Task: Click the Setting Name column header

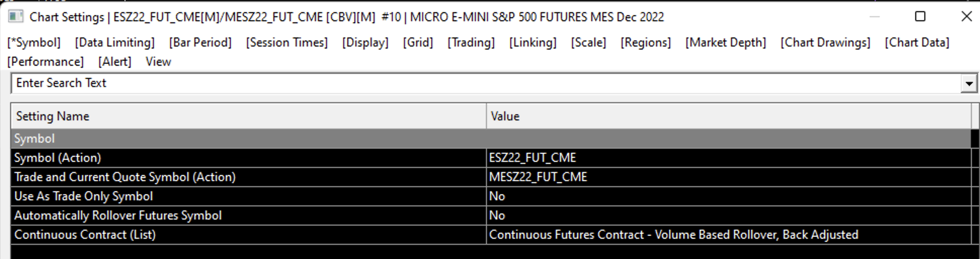Action: tap(53, 116)
